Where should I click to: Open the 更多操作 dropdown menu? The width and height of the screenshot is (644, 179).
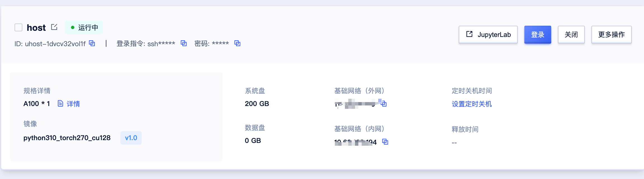coord(611,34)
